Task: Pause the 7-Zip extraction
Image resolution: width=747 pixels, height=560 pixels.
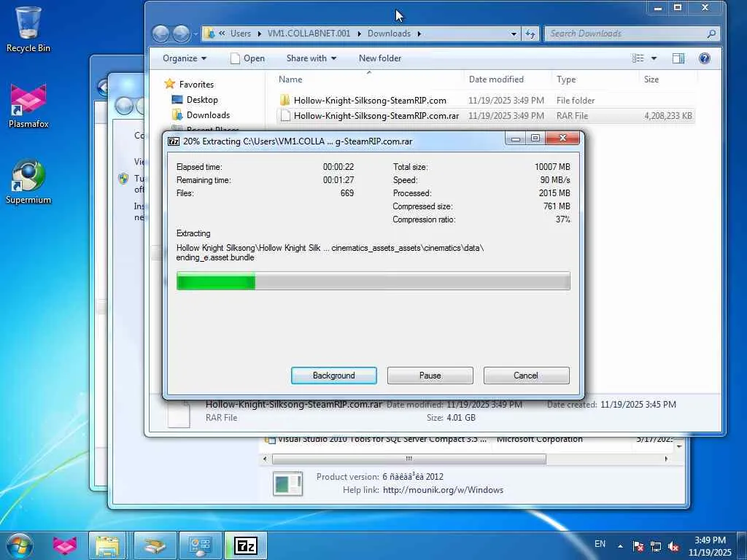Action: point(430,376)
